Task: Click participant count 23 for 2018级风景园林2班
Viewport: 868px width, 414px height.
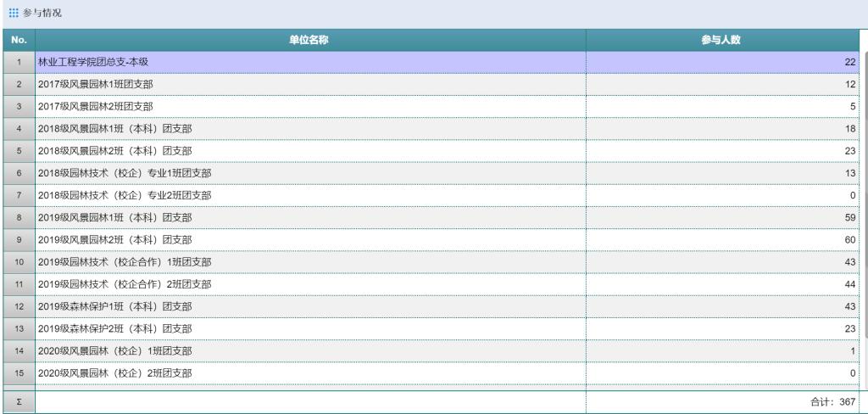Action: point(850,151)
